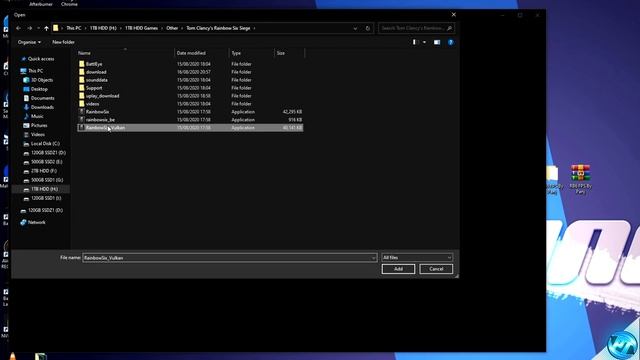Go up one folder level
Viewport: 640px width, 360px height.
tap(46, 28)
